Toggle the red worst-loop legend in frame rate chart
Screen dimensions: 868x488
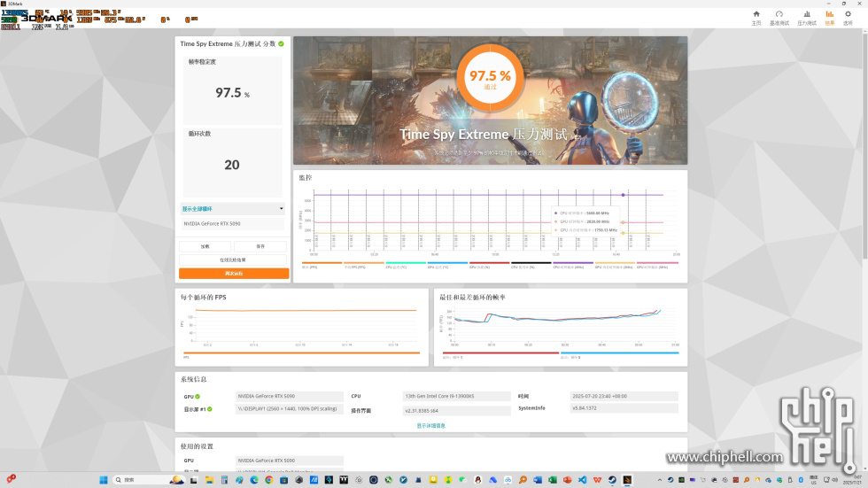pos(500,354)
